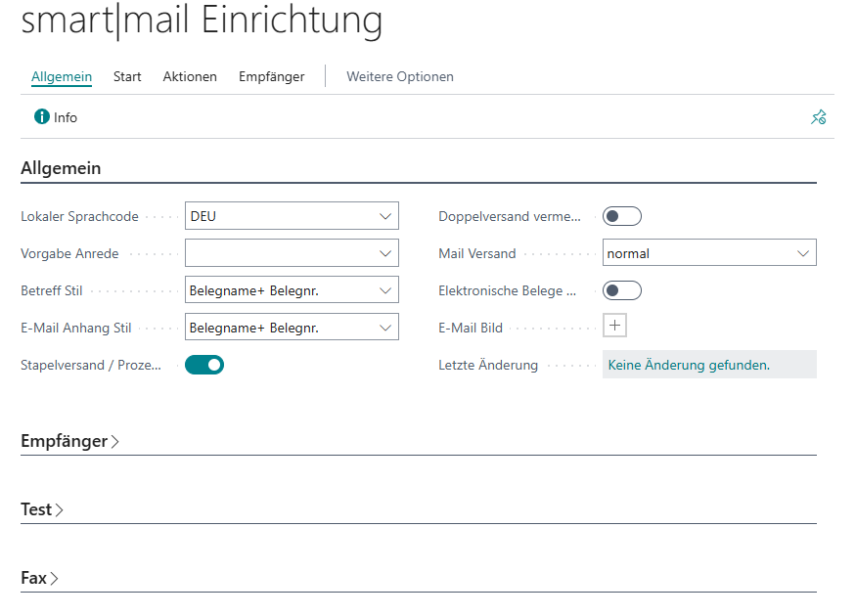Viewport: 856px width, 616px height.
Task: Select the Empfänger menu tab
Action: click(271, 76)
